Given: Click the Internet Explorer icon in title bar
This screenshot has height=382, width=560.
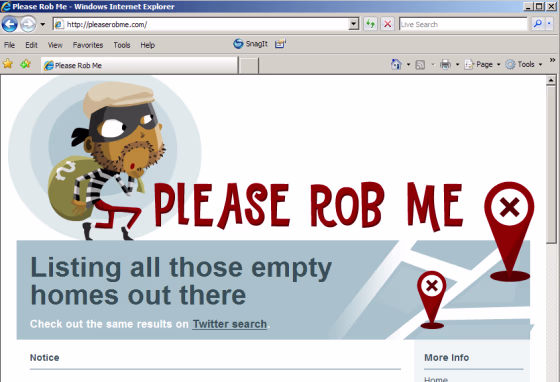Looking at the screenshot, I should (x=6, y=6).
